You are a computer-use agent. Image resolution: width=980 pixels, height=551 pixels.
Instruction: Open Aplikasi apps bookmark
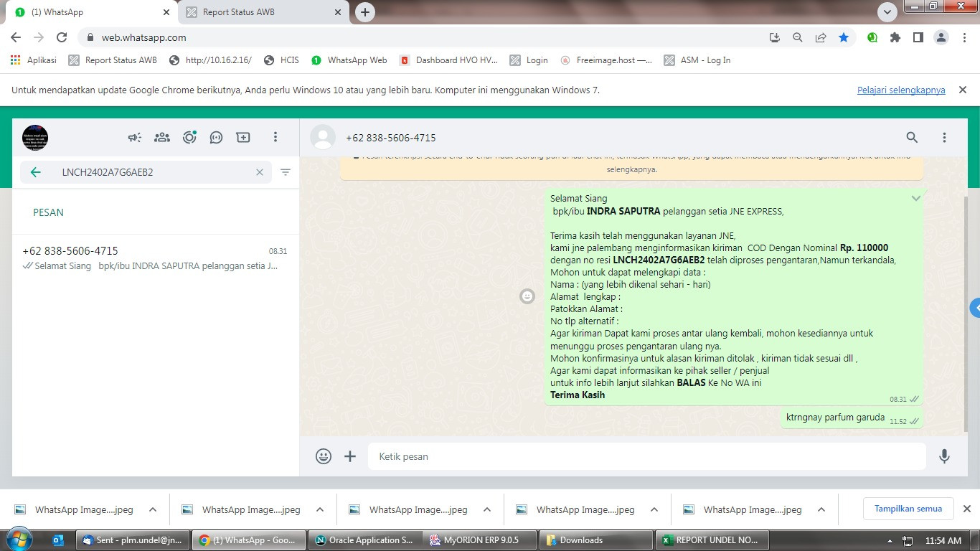point(34,60)
